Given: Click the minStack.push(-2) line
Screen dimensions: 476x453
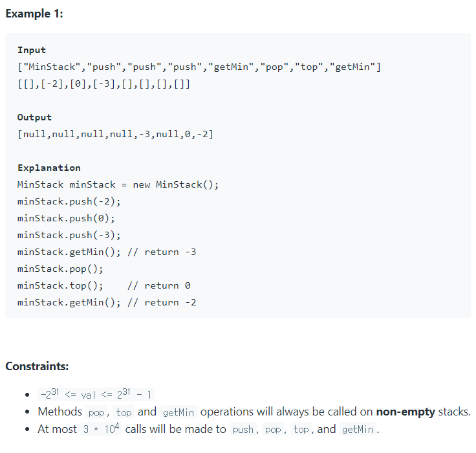Looking at the screenshot, I should [69, 201].
